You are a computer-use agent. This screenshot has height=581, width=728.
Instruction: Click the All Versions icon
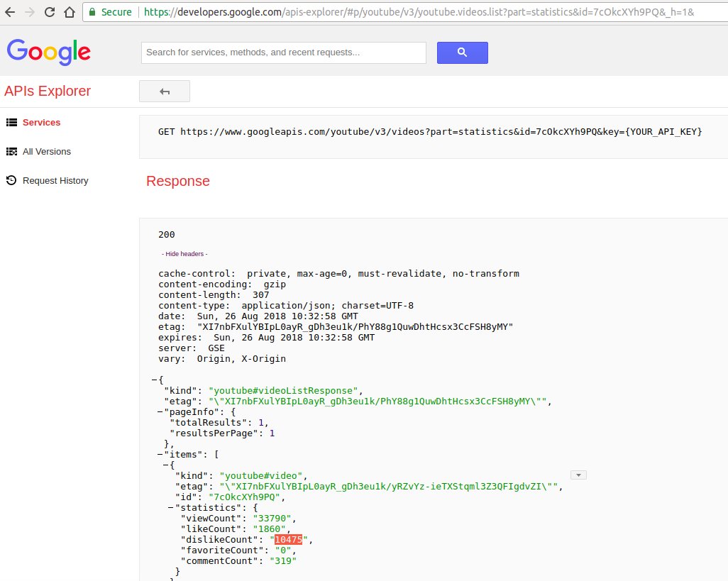(11, 152)
